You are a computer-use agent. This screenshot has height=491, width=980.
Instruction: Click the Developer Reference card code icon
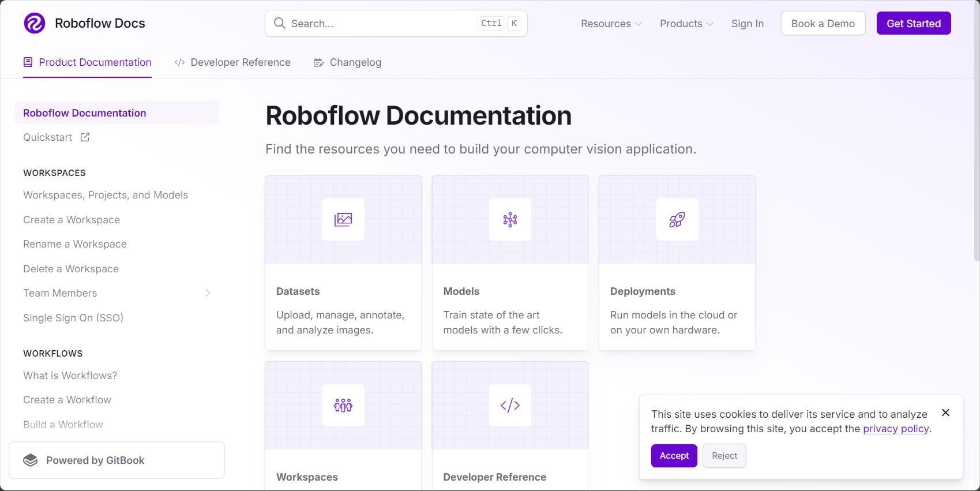point(510,405)
